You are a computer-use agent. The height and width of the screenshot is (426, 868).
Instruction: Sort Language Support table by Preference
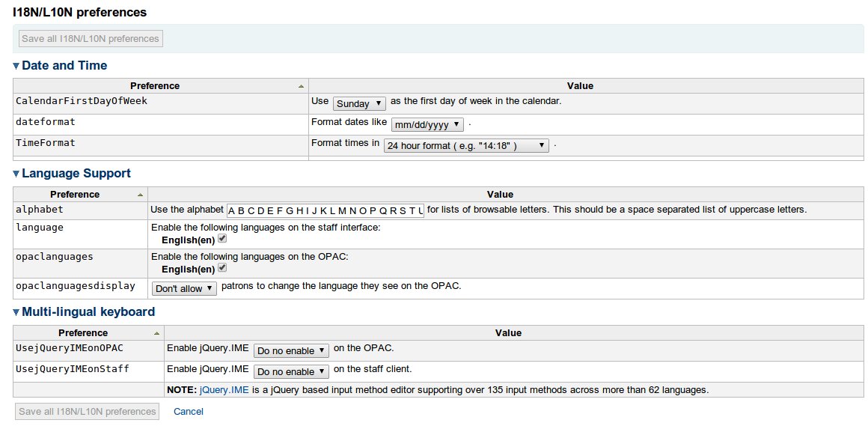click(80, 195)
